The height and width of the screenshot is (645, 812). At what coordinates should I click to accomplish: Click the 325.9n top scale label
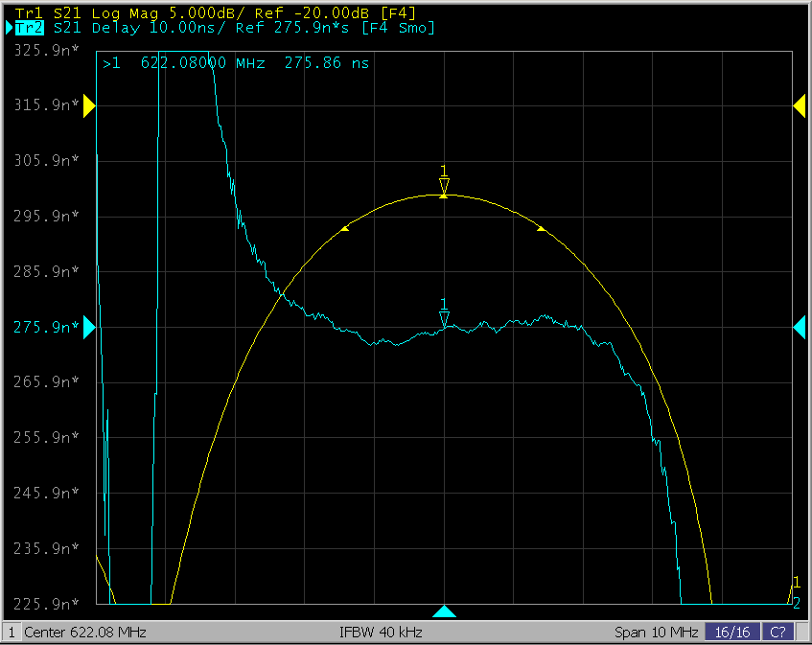44,50
